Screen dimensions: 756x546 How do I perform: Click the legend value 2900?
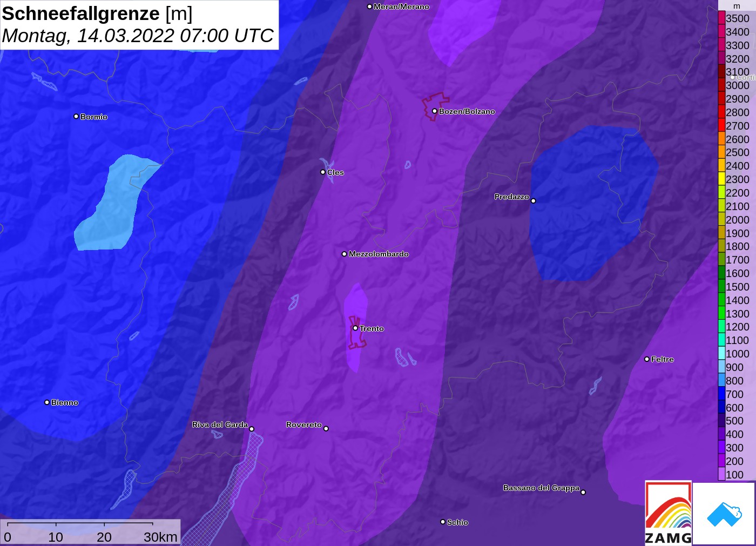[738, 99]
